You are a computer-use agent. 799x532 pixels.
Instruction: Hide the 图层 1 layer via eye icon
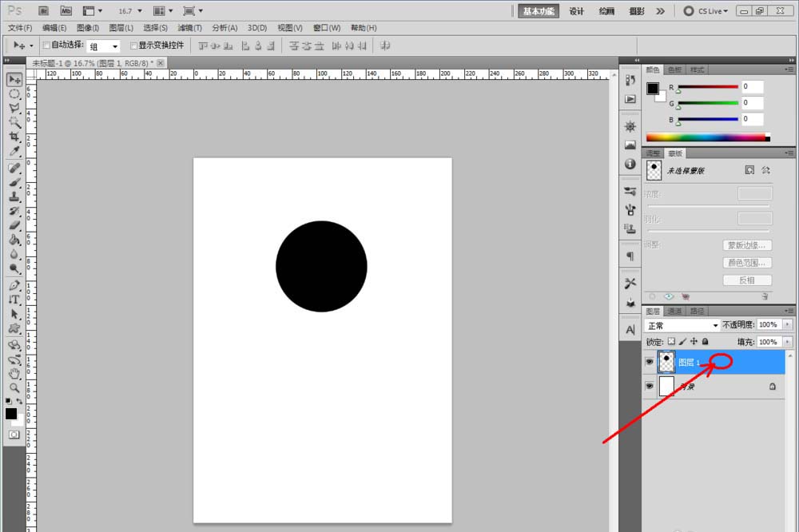coord(649,362)
